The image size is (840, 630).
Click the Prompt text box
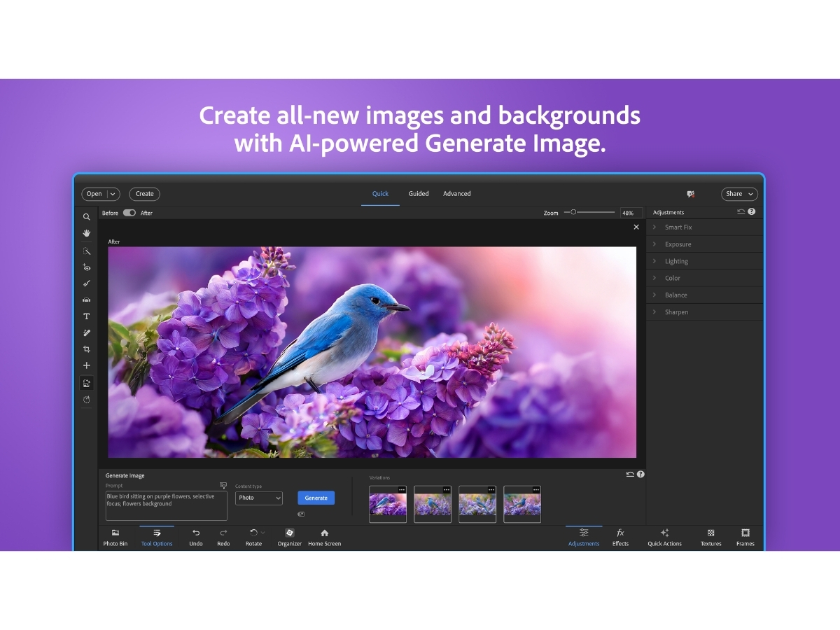point(167,505)
